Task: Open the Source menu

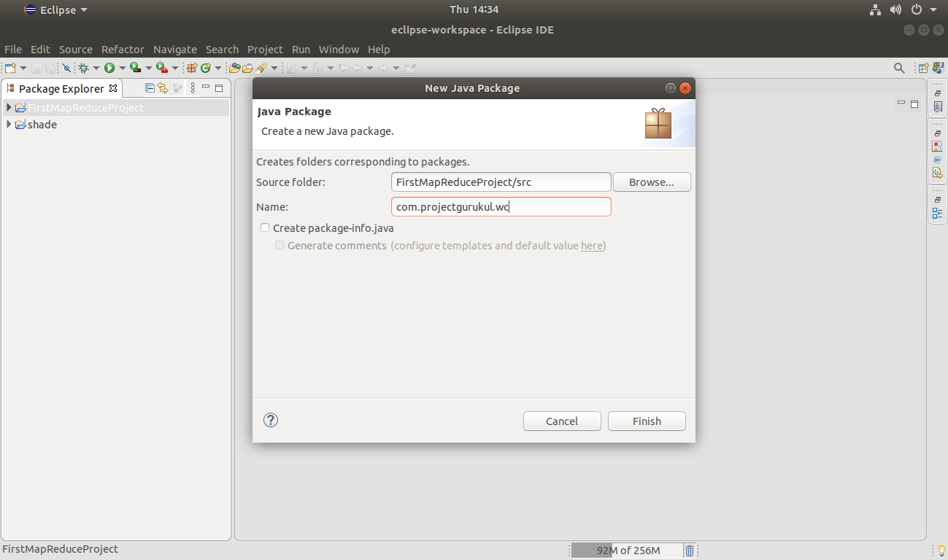Action: point(76,50)
